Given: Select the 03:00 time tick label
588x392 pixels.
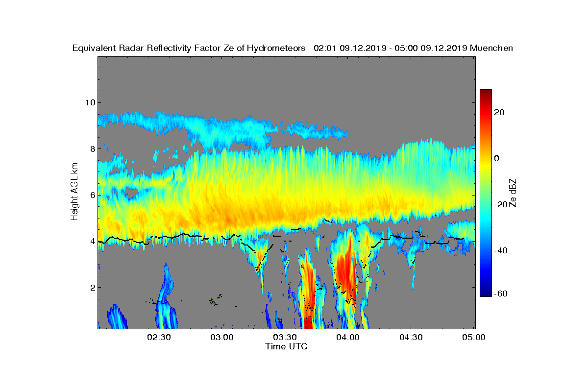Looking at the screenshot, I should [221, 338].
